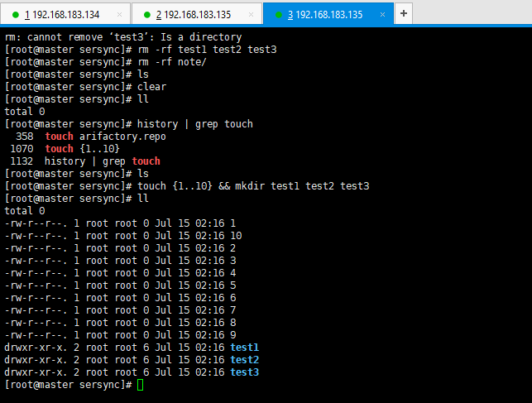
Task: Click green connection status dot on tab 1
Action: point(15,15)
